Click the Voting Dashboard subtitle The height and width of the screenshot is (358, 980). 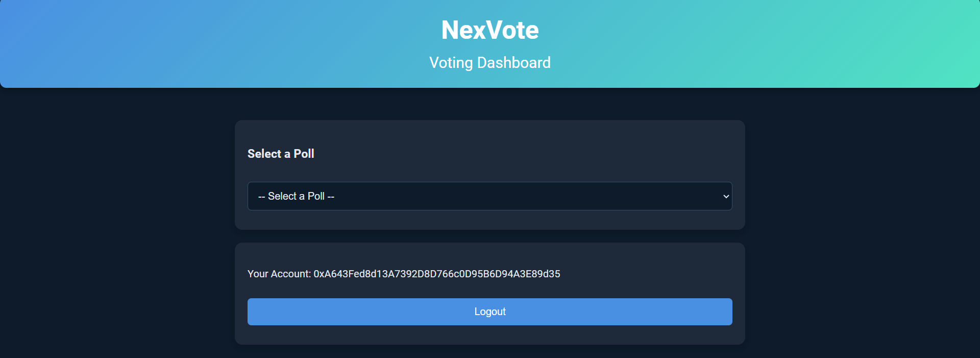click(489, 62)
